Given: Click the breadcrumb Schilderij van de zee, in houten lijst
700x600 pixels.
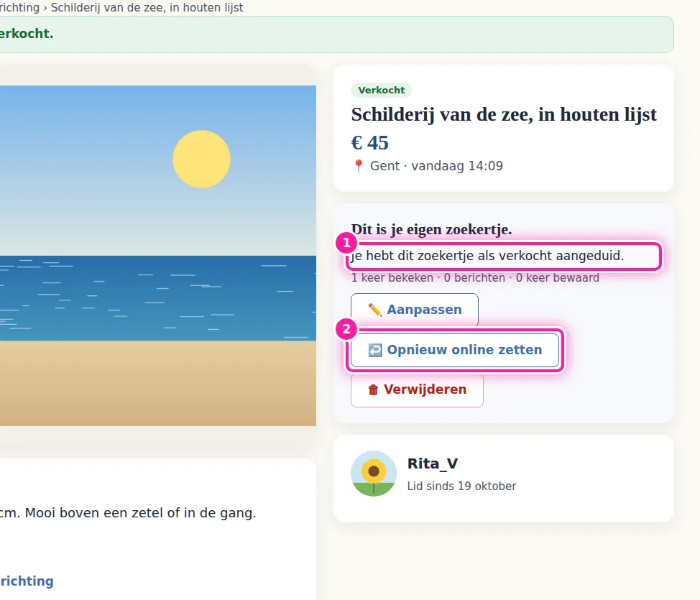Looking at the screenshot, I should point(147,8).
